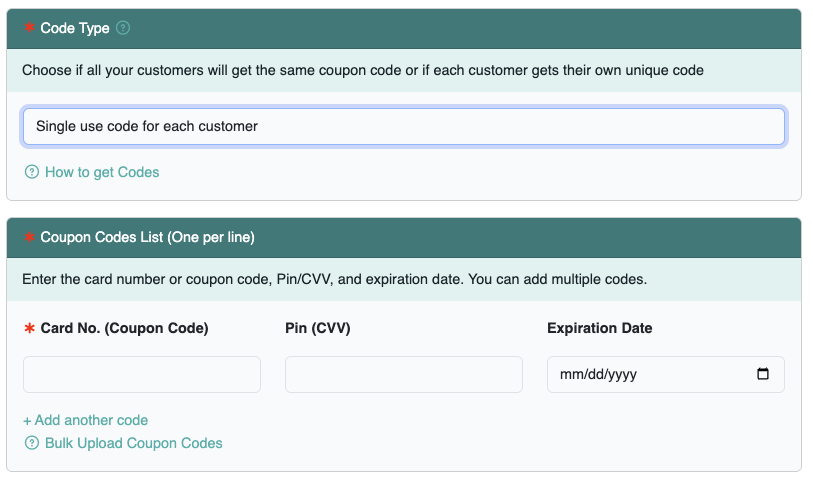Open the calendar picker in Expiration Date
This screenshot has height=483, width=813.
point(763,374)
